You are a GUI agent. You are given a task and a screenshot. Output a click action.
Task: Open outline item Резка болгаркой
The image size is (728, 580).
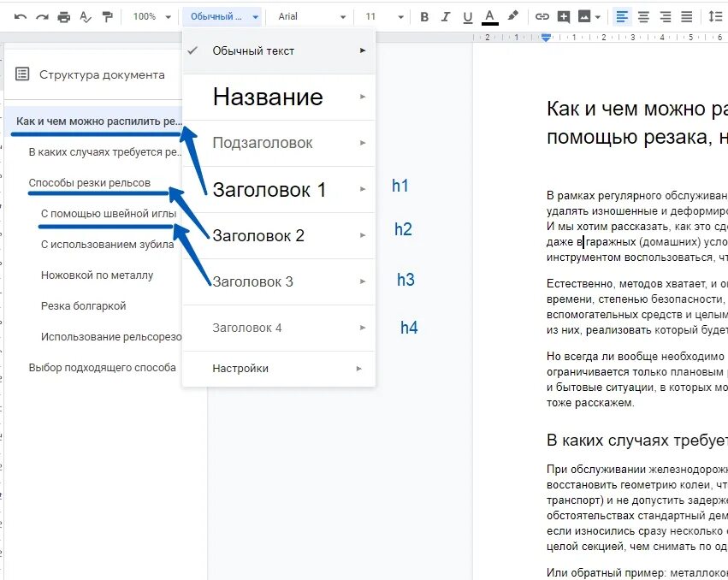83,306
